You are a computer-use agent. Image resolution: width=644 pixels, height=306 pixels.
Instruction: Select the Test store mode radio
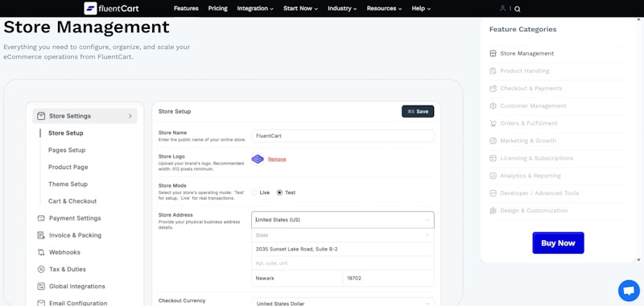pyautogui.click(x=279, y=192)
